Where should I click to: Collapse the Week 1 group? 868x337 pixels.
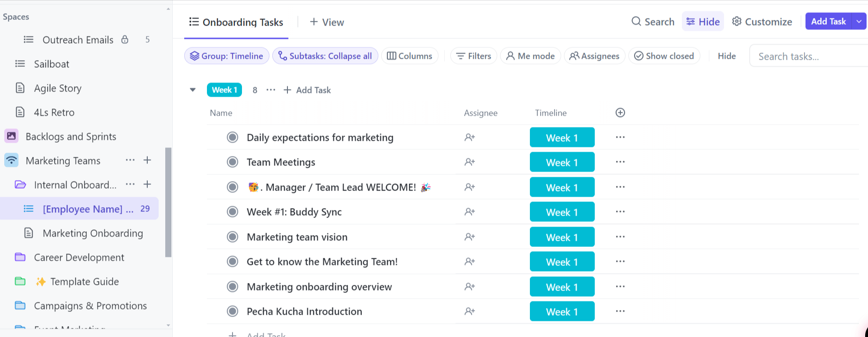click(193, 90)
